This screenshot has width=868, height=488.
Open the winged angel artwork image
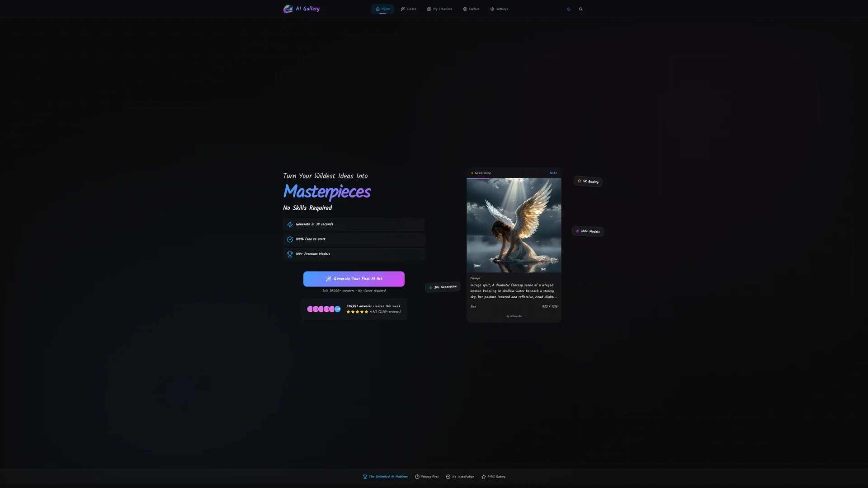tap(514, 225)
